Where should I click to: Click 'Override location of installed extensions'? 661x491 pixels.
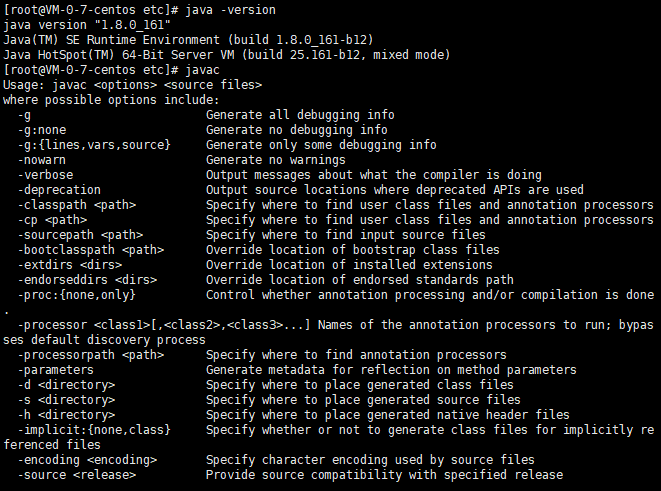pyautogui.click(x=349, y=265)
